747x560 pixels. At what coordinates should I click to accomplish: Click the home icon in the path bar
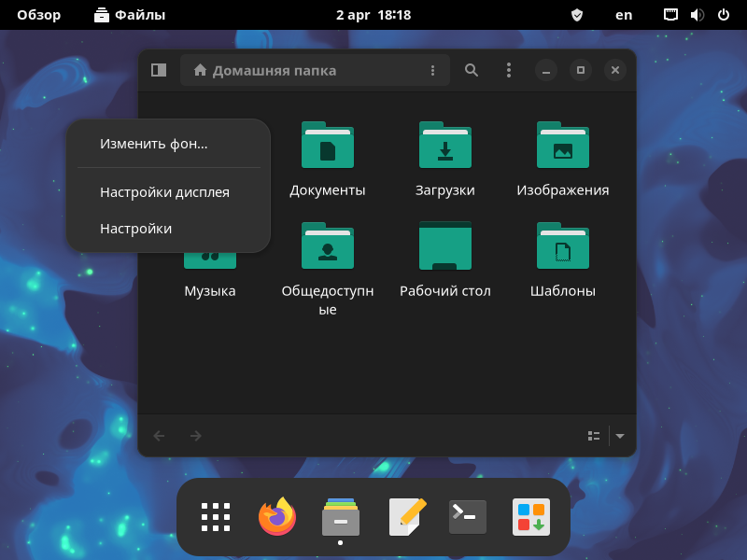pos(200,70)
